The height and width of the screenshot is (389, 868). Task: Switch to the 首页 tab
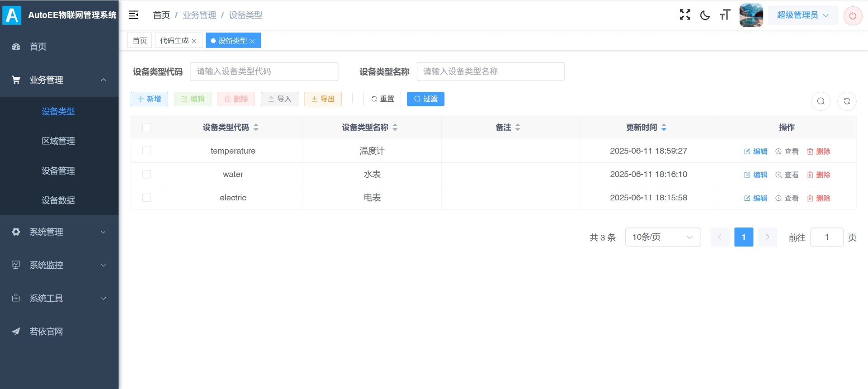coord(140,41)
